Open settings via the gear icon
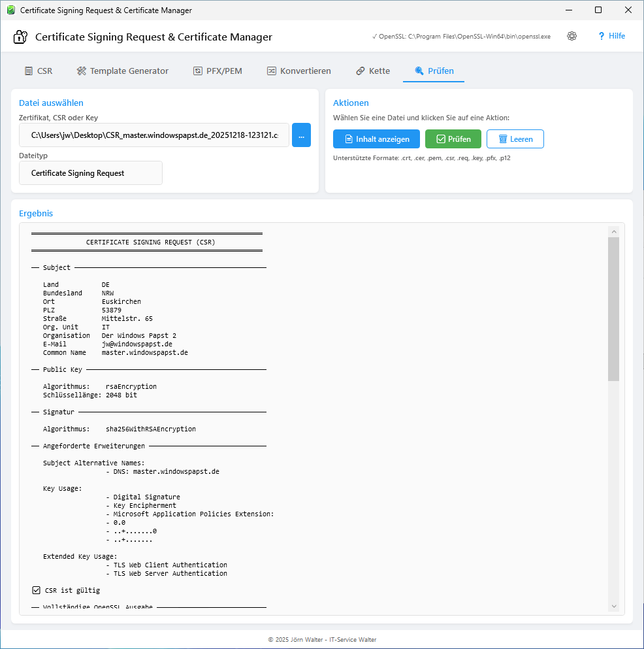This screenshot has height=649, width=644. point(572,37)
